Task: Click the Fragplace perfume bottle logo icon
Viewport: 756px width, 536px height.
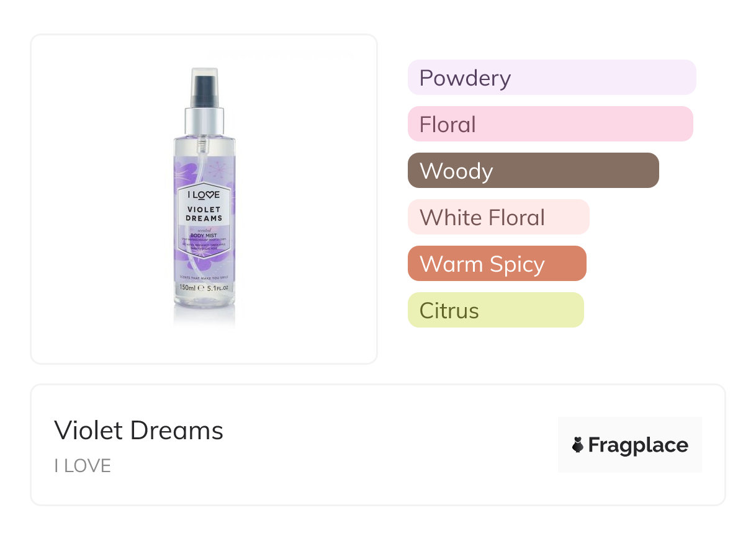Action: click(578, 445)
